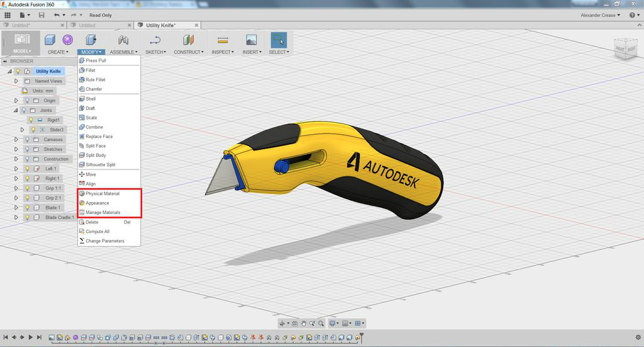The image size is (644, 347).
Task: Select Appearance menu entry
Action: 109,203
